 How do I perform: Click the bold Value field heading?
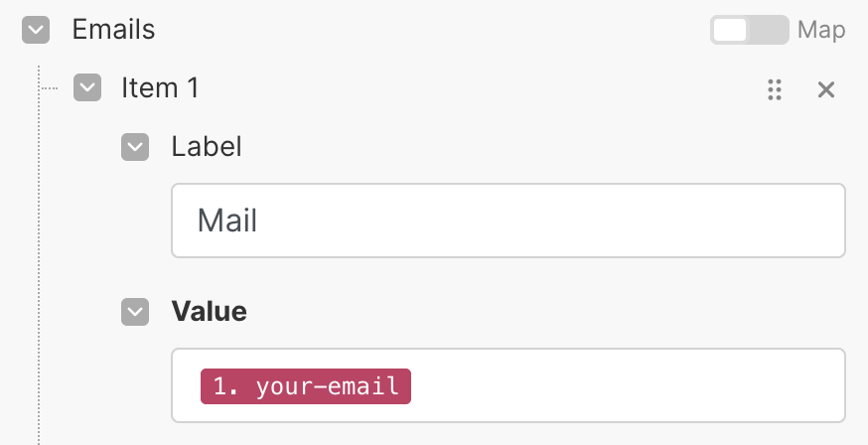point(209,312)
